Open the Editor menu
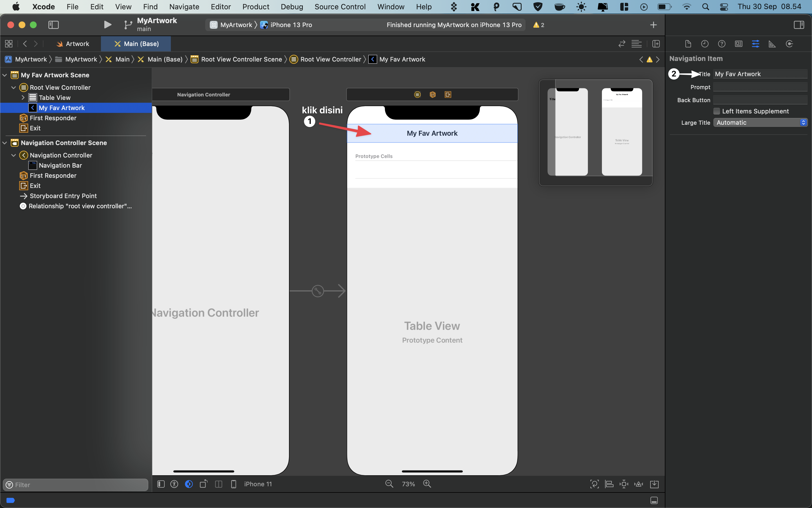 220,7
